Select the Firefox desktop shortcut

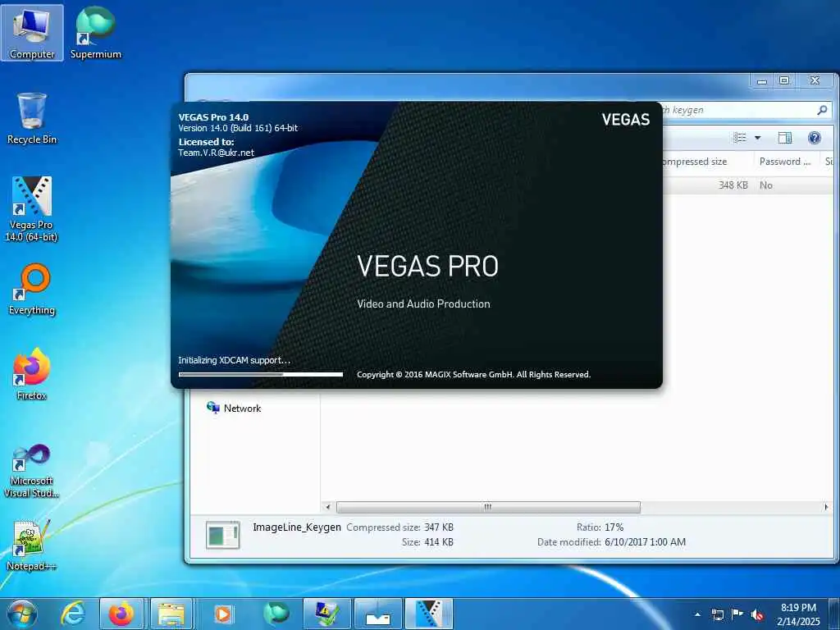(32, 374)
